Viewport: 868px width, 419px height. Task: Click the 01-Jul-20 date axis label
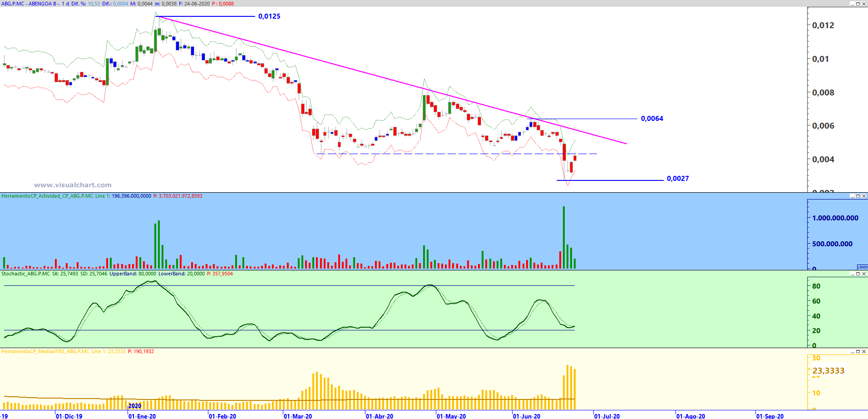[607, 416]
